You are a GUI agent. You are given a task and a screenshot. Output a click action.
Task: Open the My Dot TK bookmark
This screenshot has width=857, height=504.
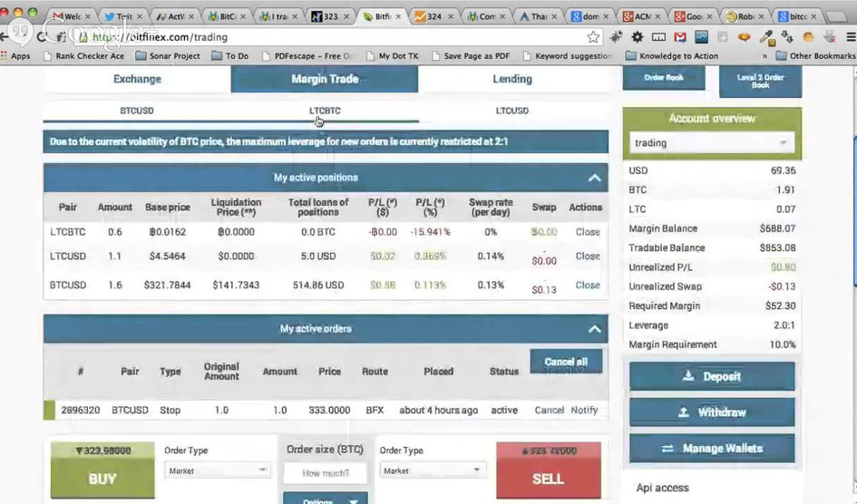(x=393, y=55)
